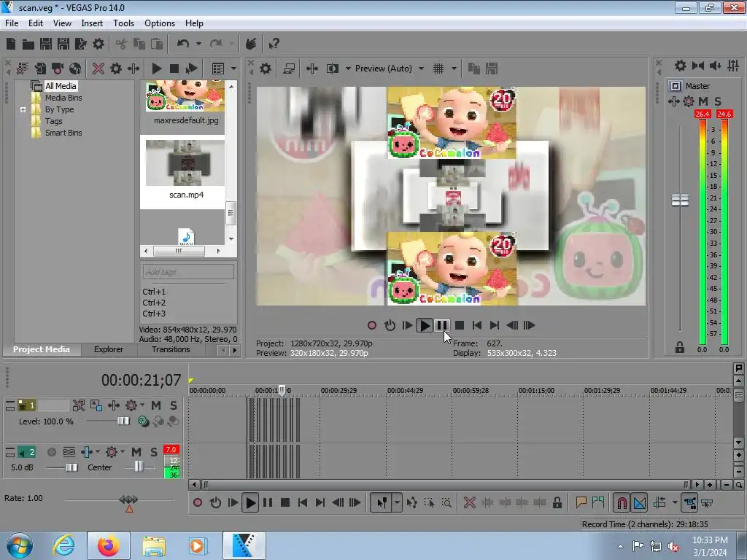
Task: Mute the Master bus
Action: [703, 101]
